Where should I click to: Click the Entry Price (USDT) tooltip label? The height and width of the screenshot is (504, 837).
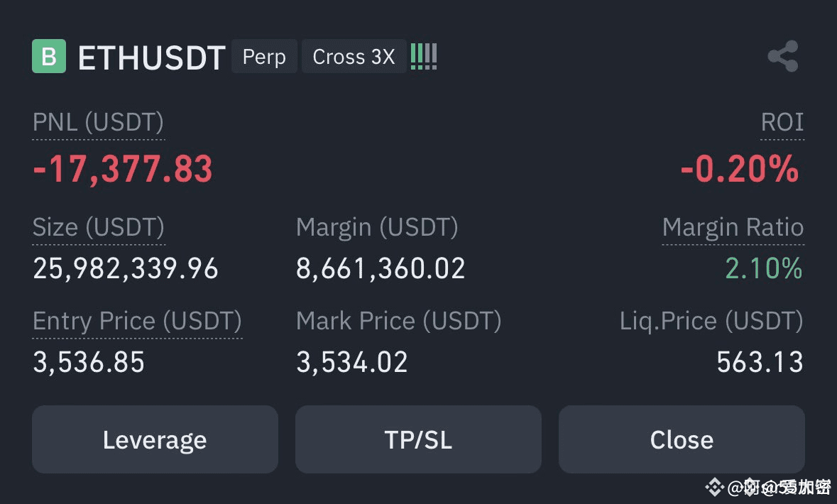tap(137, 321)
